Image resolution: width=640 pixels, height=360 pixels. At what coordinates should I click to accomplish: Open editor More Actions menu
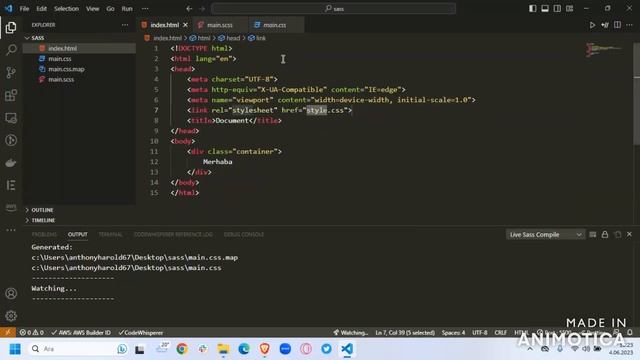pos(629,25)
